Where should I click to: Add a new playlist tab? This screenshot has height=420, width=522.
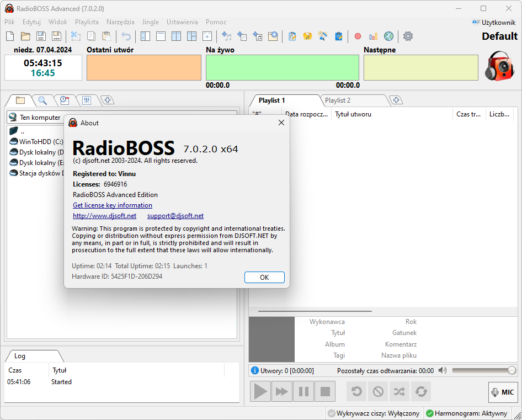pos(396,100)
